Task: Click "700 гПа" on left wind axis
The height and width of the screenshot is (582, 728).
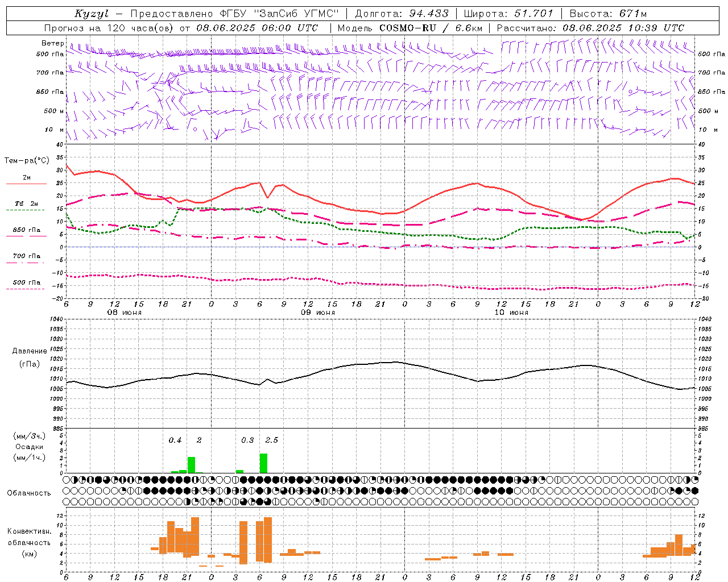Action: [x=50, y=73]
